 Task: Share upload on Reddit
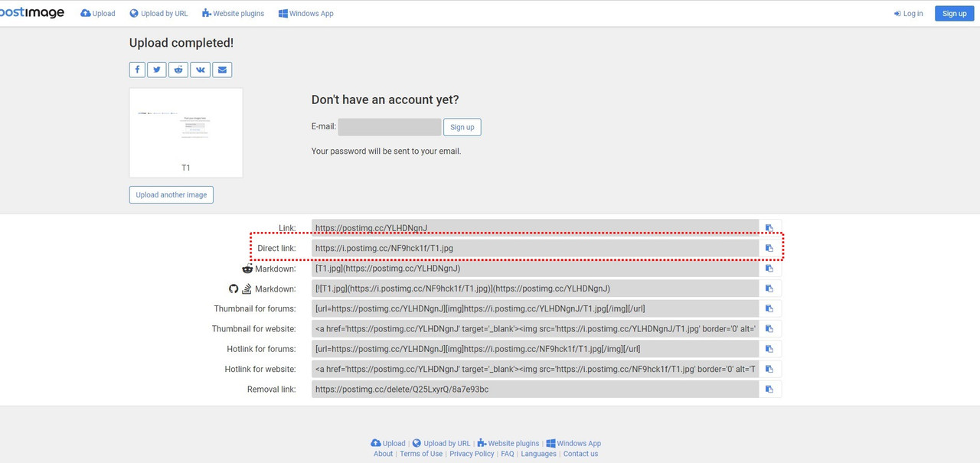[178, 70]
